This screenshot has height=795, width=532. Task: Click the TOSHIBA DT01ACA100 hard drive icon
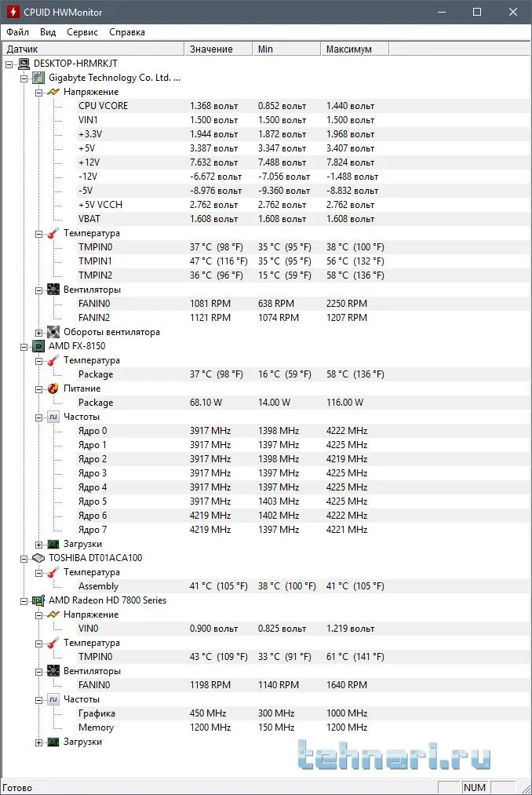coord(38,558)
